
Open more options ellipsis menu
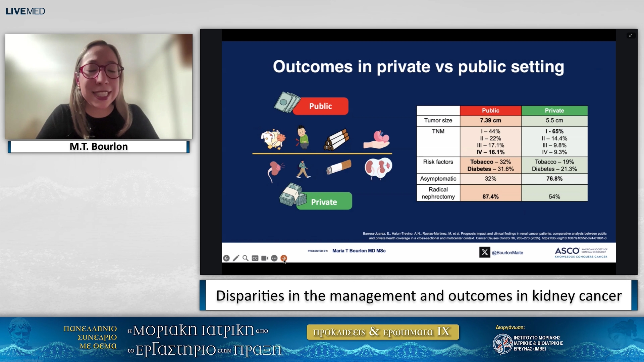click(274, 258)
